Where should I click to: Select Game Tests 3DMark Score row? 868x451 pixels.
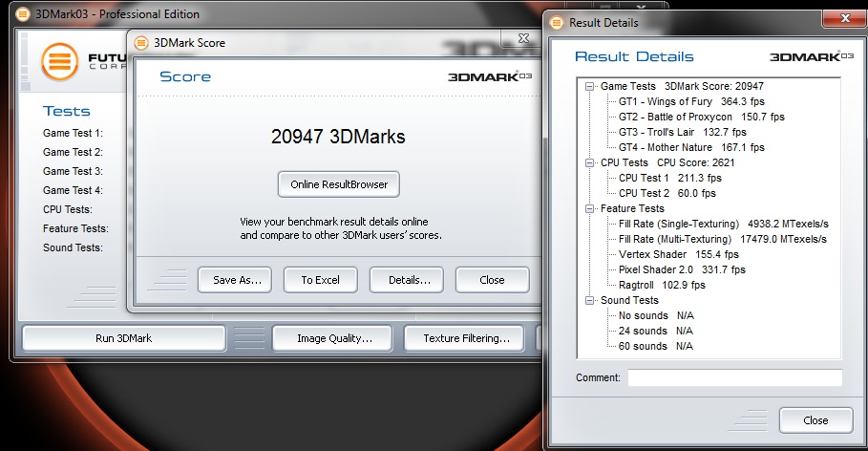682,86
